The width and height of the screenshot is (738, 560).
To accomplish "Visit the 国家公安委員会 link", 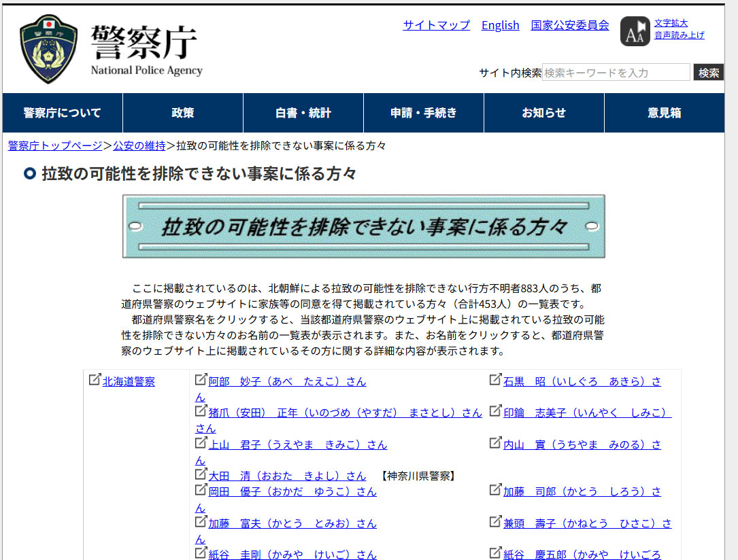I will click(570, 25).
